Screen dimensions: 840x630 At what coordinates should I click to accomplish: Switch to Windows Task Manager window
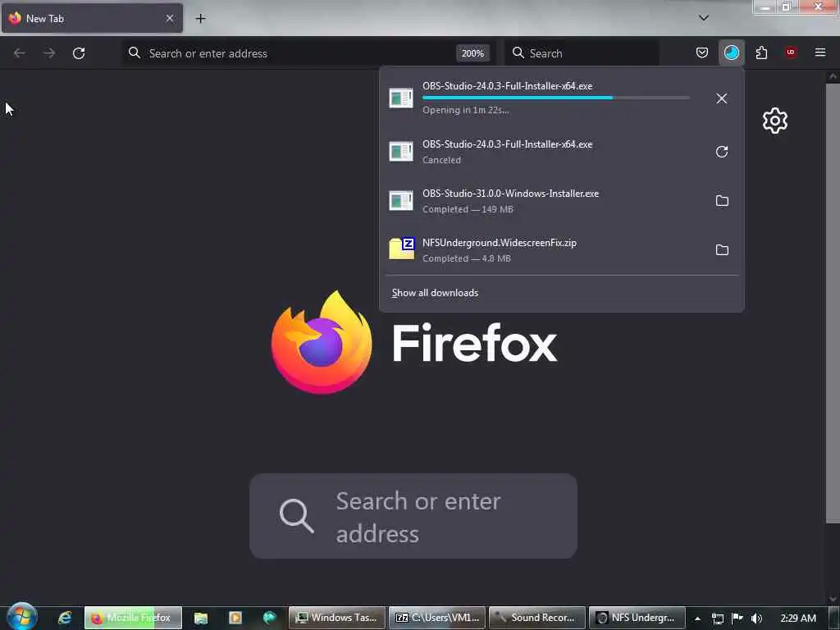pos(337,618)
